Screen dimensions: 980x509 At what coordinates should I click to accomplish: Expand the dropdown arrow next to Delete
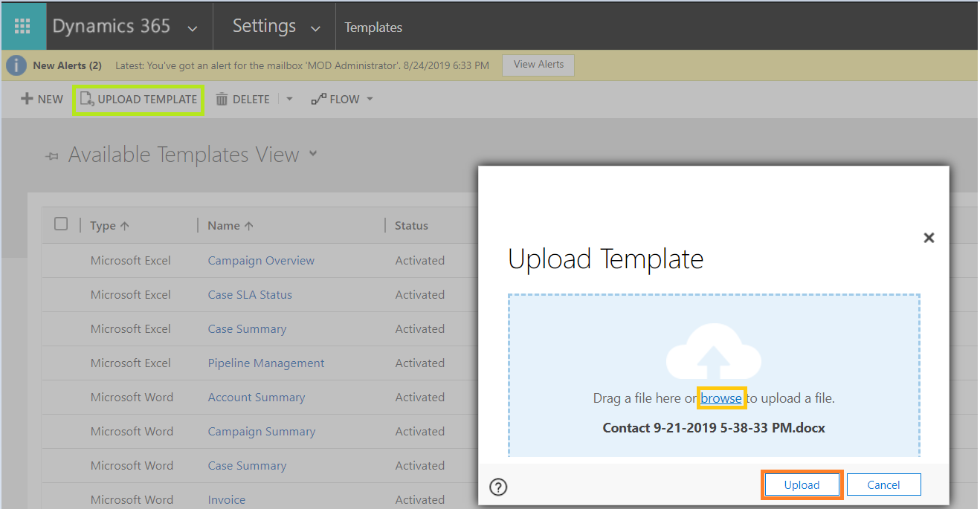tap(288, 98)
